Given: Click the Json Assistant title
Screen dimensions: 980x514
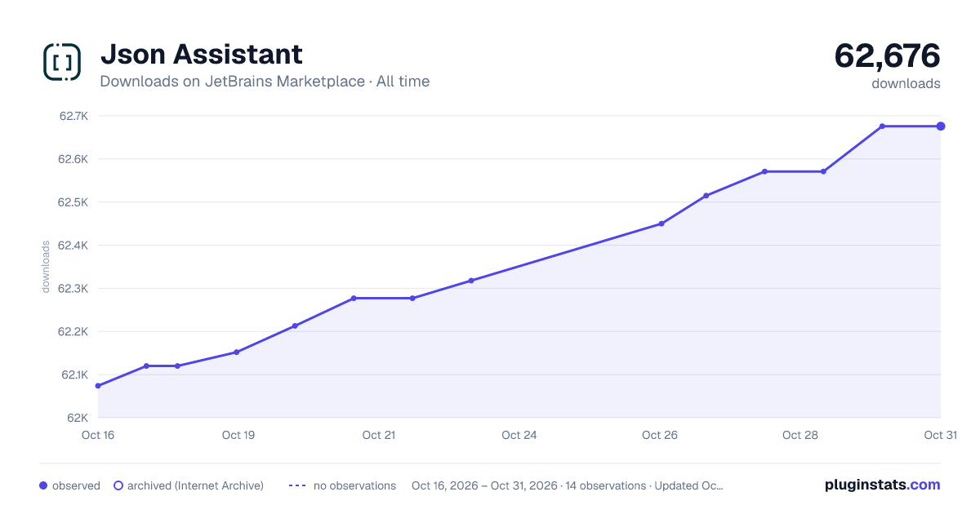Looking at the screenshot, I should click(201, 55).
